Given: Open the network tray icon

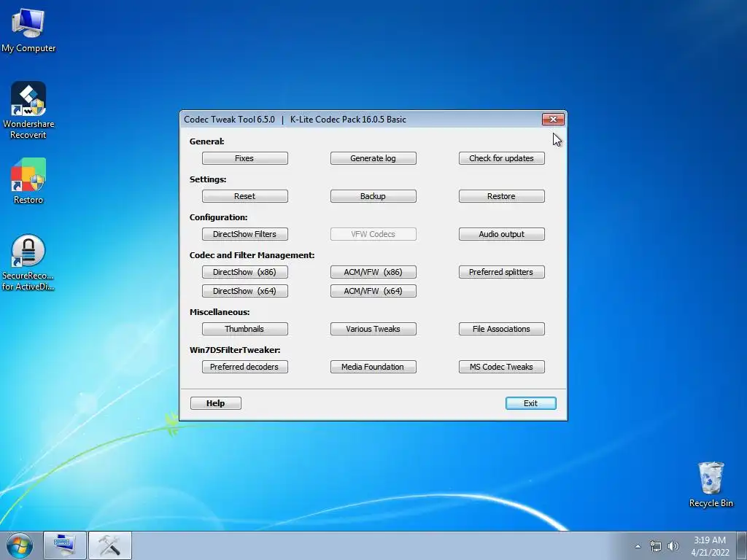Looking at the screenshot, I should (x=656, y=546).
